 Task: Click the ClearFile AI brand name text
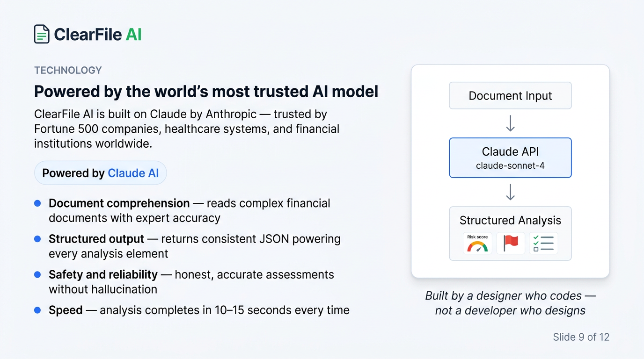coord(98,35)
